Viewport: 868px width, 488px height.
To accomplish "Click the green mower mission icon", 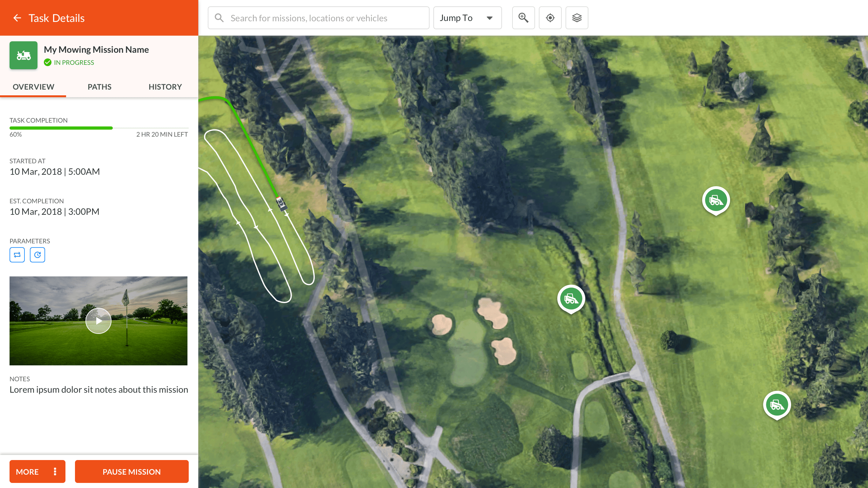I will [23, 55].
